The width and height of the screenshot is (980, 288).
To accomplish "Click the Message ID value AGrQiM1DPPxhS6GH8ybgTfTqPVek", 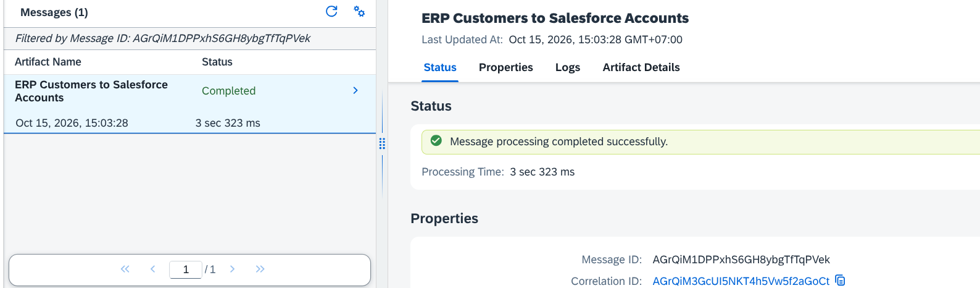I will pyautogui.click(x=741, y=260).
